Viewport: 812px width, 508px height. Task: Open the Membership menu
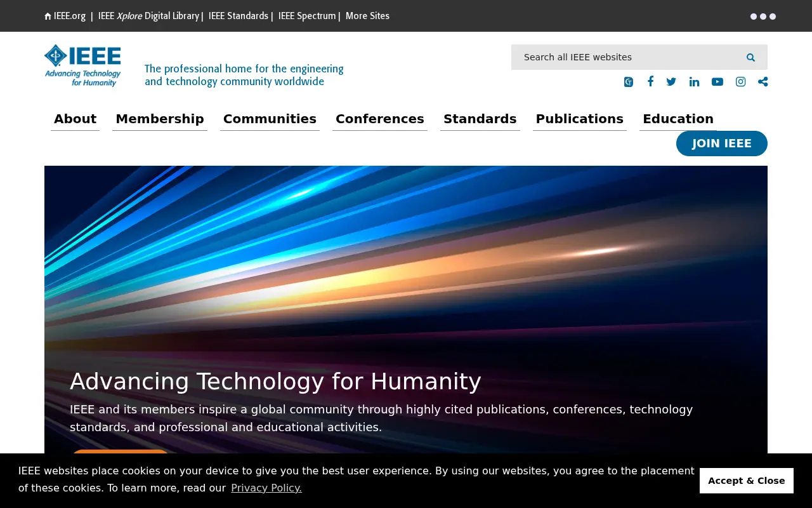pos(160,119)
